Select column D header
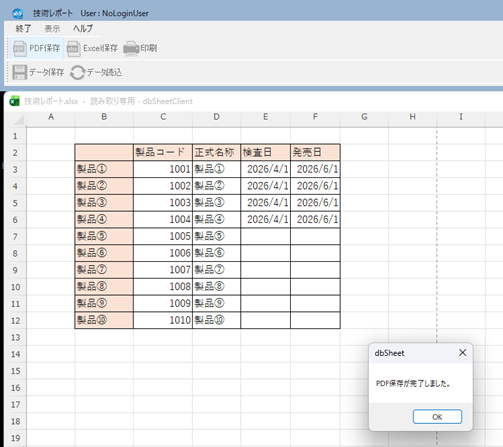 pos(216,117)
